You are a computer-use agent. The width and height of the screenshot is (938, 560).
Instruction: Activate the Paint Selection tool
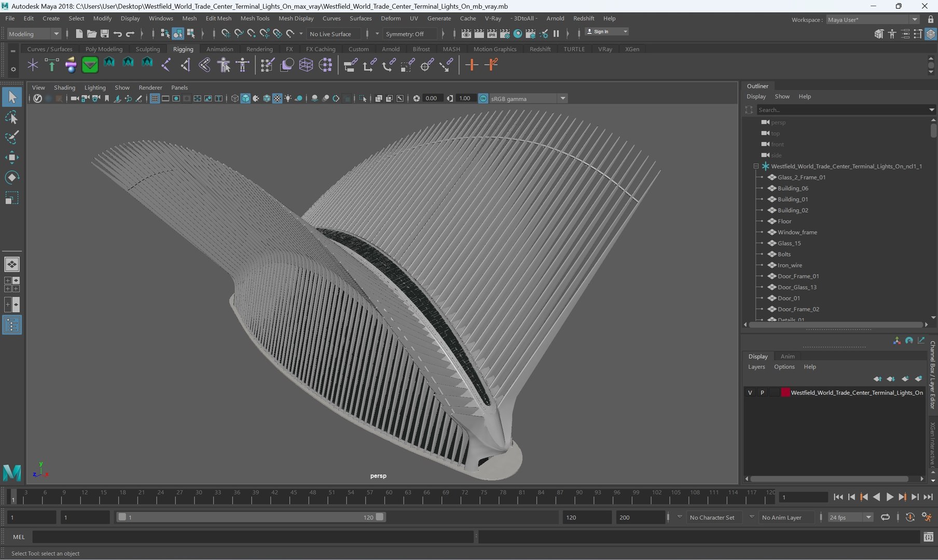pyautogui.click(x=12, y=137)
